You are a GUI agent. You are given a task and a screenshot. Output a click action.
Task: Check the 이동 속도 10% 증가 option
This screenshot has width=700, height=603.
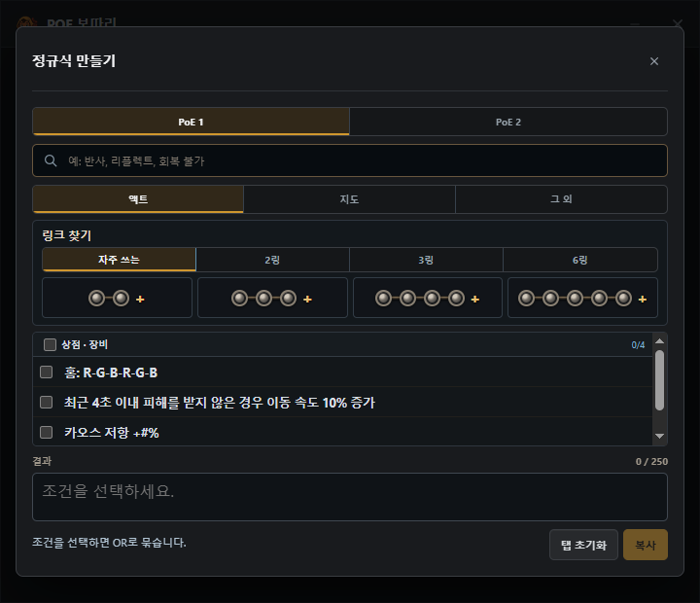(47, 402)
